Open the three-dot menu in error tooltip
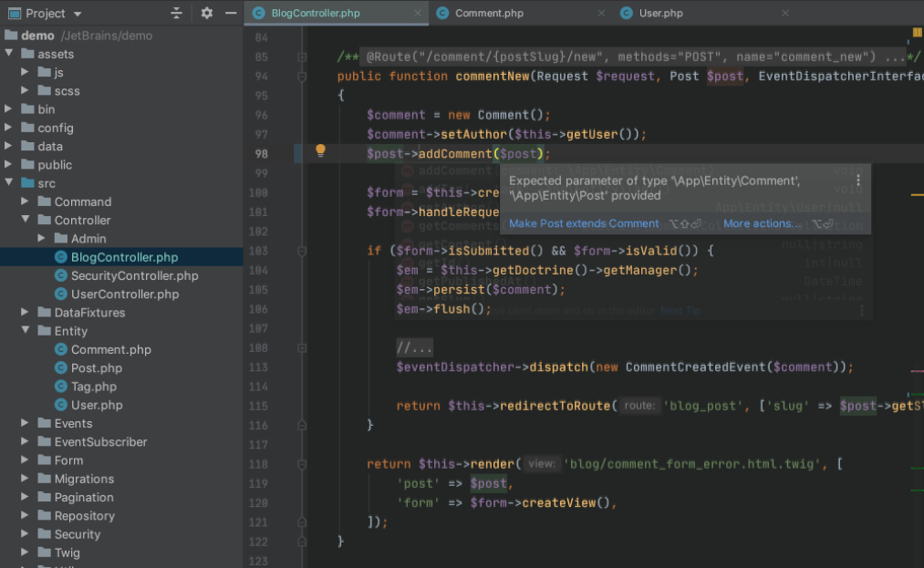 point(857,181)
